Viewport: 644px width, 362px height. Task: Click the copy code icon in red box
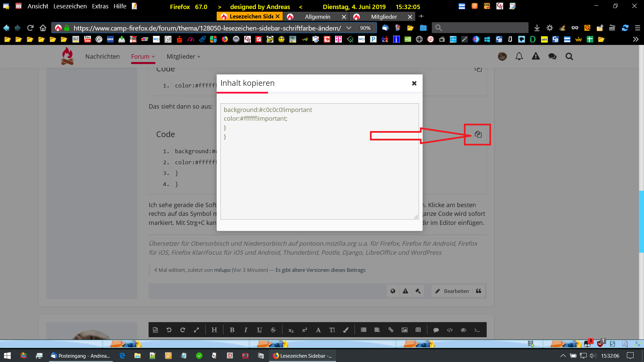click(478, 134)
